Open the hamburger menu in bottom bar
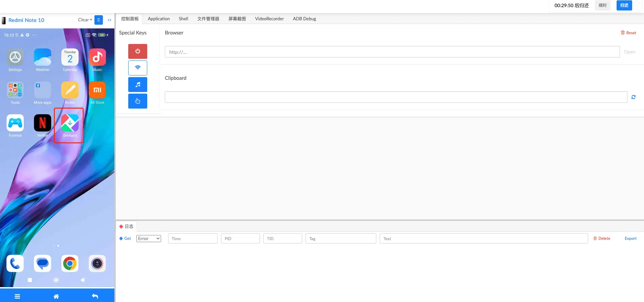This screenshot has height=302, width=644. (17, 296)
